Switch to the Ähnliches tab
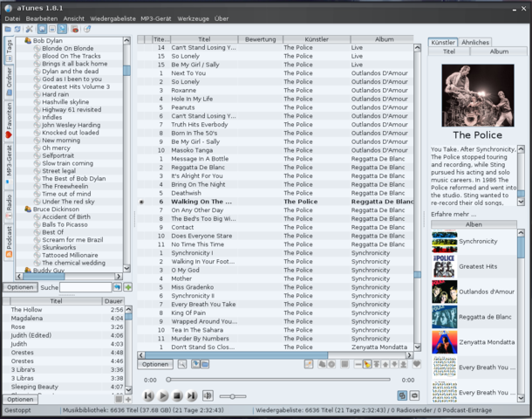 pos(475,43)
